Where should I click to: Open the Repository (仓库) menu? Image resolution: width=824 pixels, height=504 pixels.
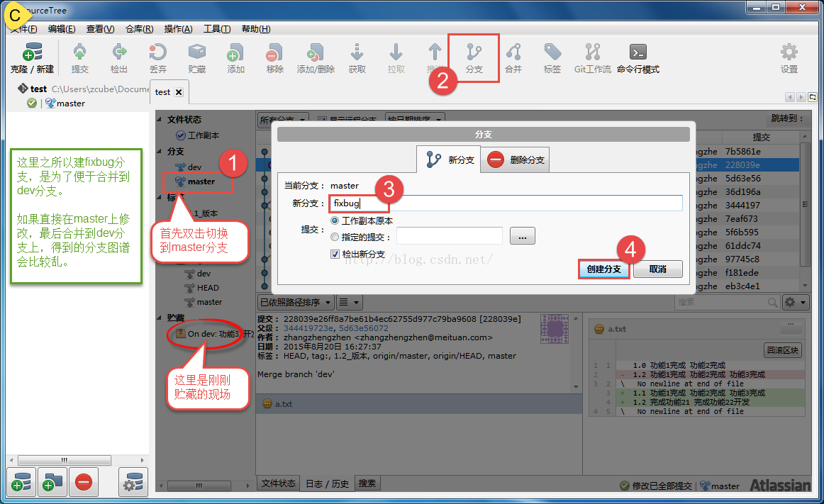[139, 29]
